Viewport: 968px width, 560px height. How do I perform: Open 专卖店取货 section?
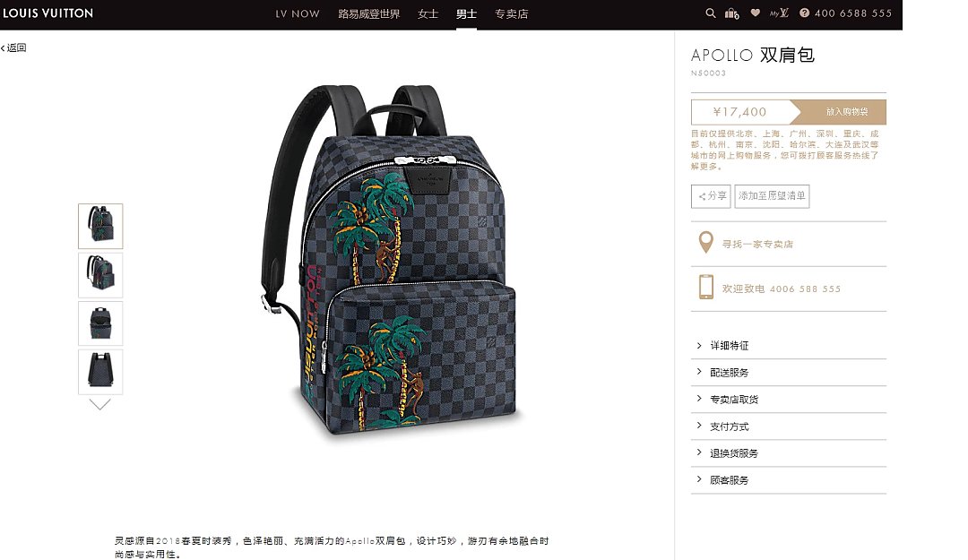click(x=789, y=400)
